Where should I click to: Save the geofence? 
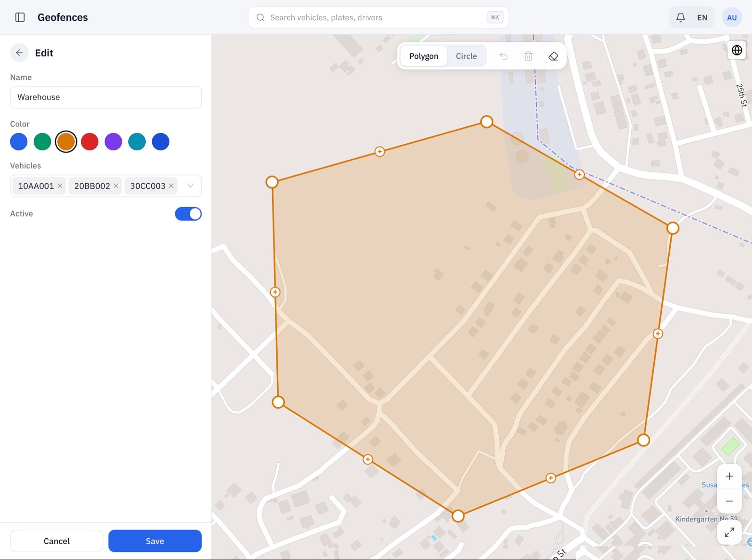(155, 541)
